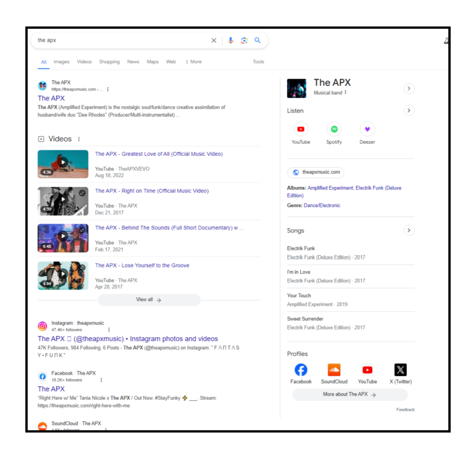Switch to the Videos tab
476x459 pixels.
pyautogui.click(x=84, y=62)
